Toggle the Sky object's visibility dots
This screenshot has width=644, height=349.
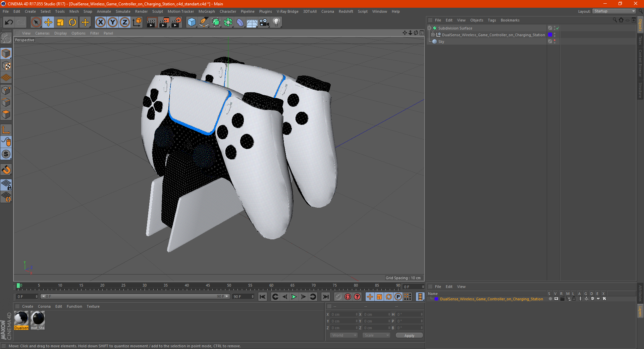pyautogui.click(x=554, y=42)
